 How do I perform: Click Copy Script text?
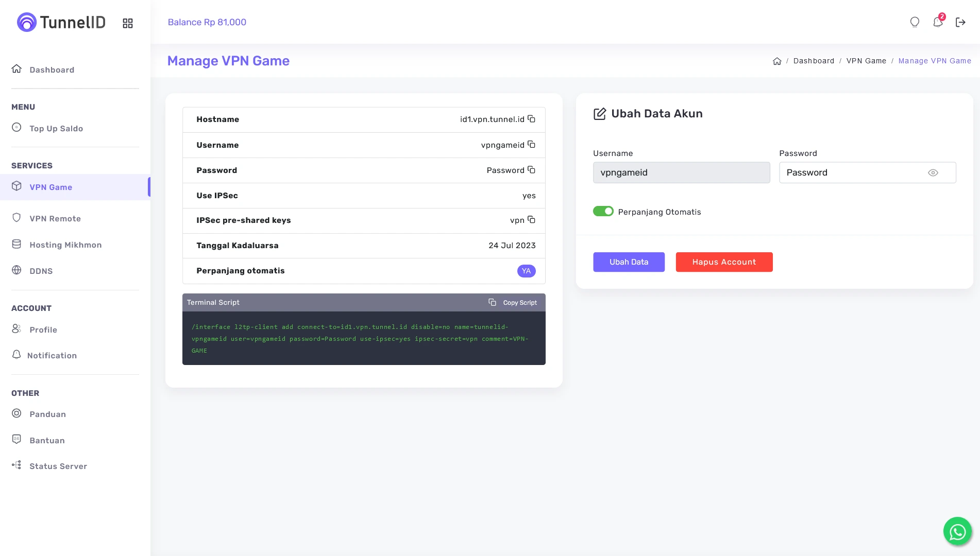coord(520,303)
